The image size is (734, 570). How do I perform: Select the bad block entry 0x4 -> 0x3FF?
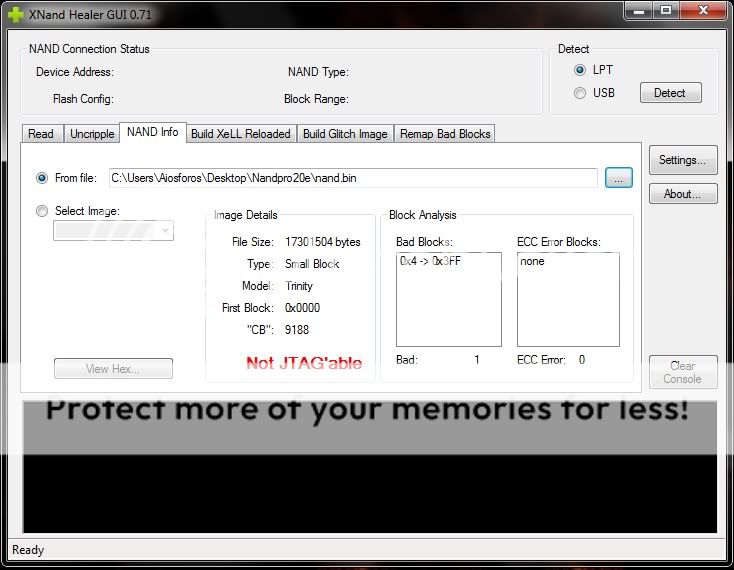tap(435, 261)
